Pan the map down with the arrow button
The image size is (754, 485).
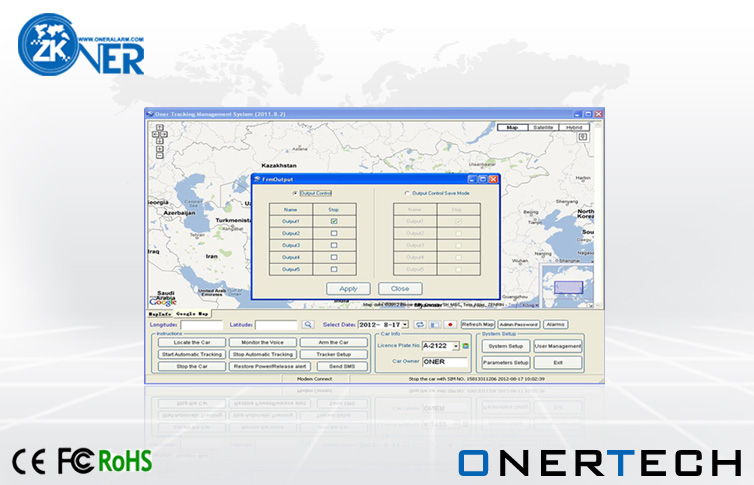tap(160, 141)
